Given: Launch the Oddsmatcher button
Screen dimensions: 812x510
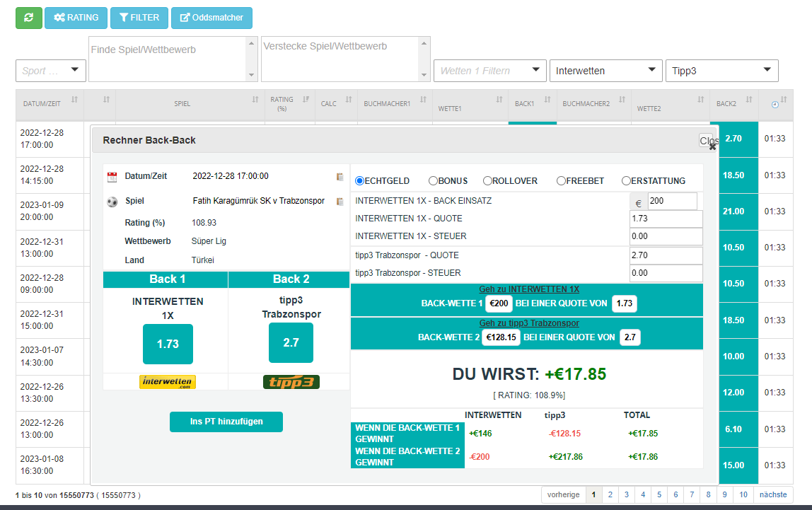Looking at the screenshot, I should coord(211,18).
